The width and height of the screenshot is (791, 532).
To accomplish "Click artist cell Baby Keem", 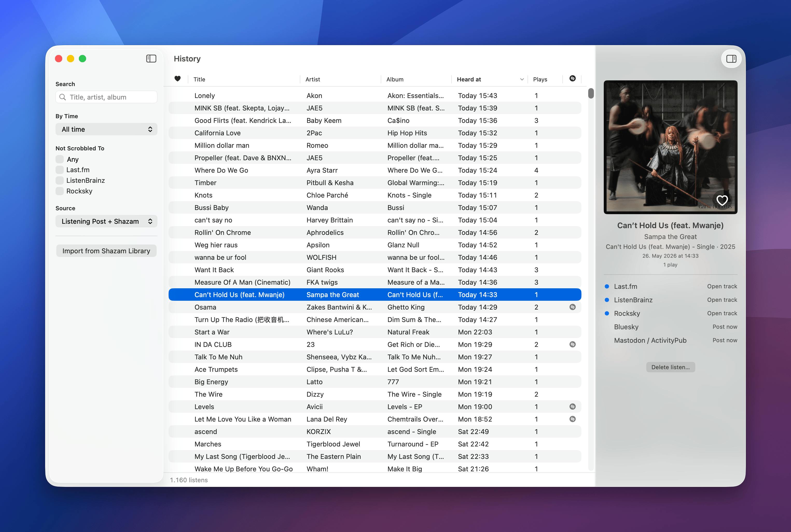I will click(324, 121).
